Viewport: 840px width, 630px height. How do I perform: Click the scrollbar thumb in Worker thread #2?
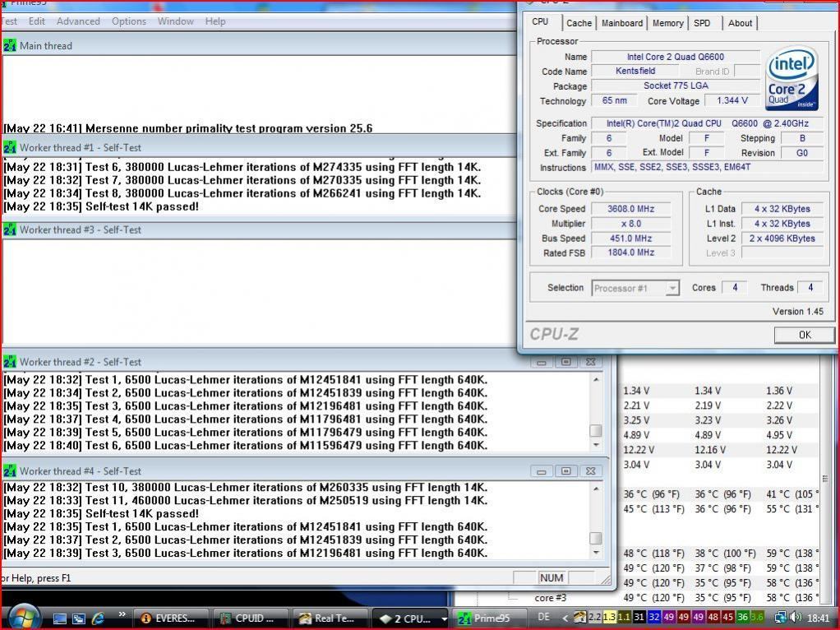click(595, 430)
